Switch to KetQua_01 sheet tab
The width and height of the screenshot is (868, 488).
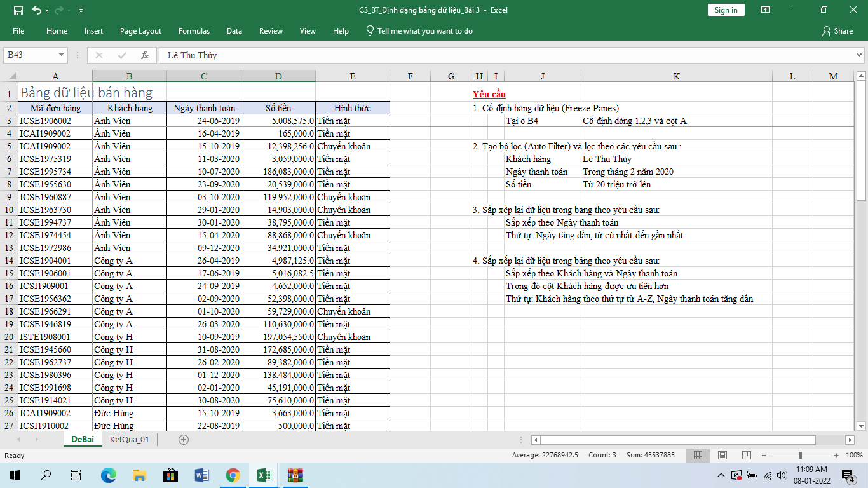click(129, 439)
